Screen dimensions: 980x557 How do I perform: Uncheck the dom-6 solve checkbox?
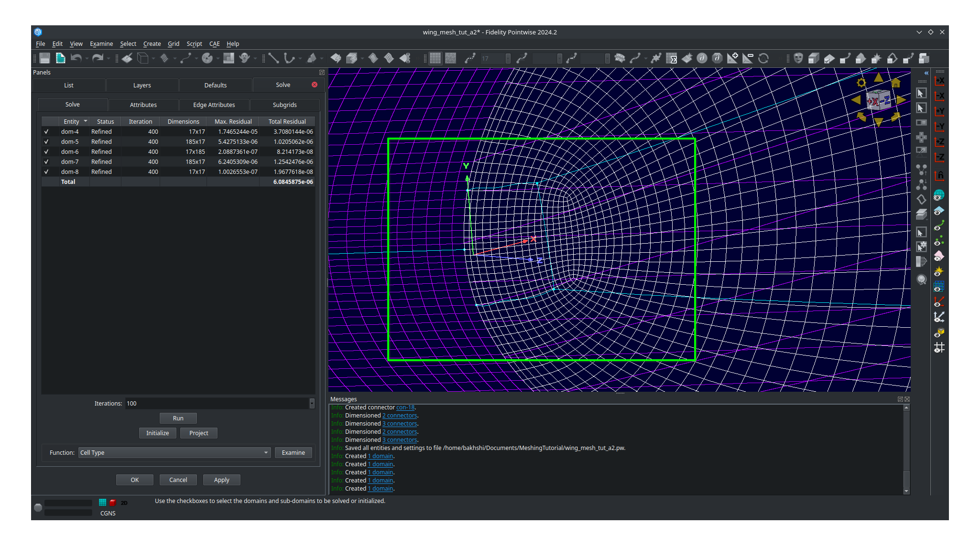(46, 151)
